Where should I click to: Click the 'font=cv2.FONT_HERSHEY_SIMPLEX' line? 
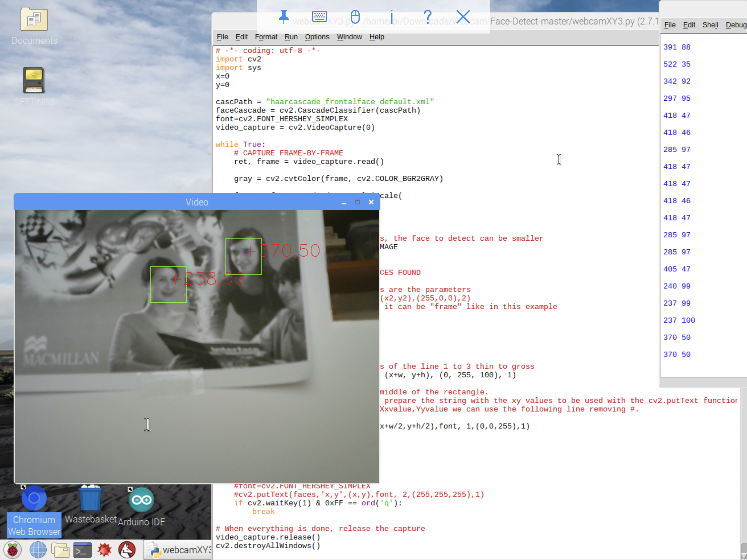click(282, 119)
